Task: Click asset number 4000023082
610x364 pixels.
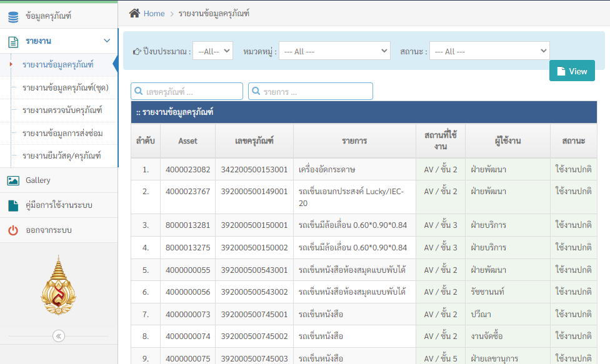Action: (188, 169)
